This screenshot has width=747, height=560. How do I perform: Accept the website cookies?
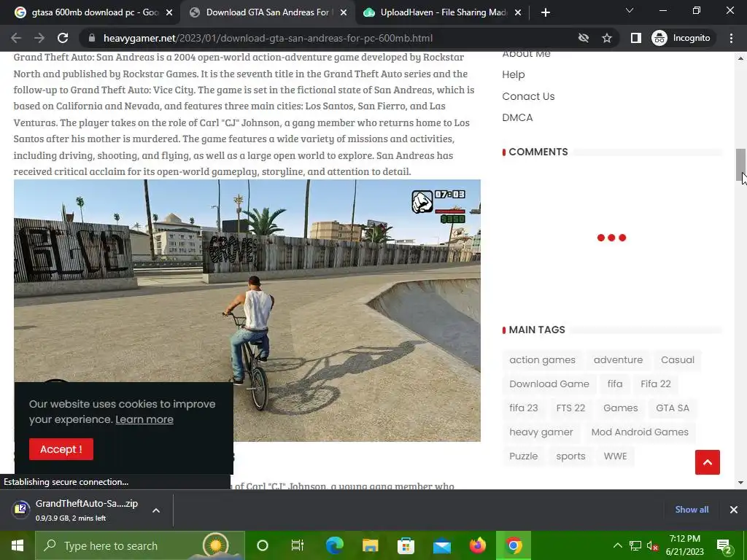point(61,449)
